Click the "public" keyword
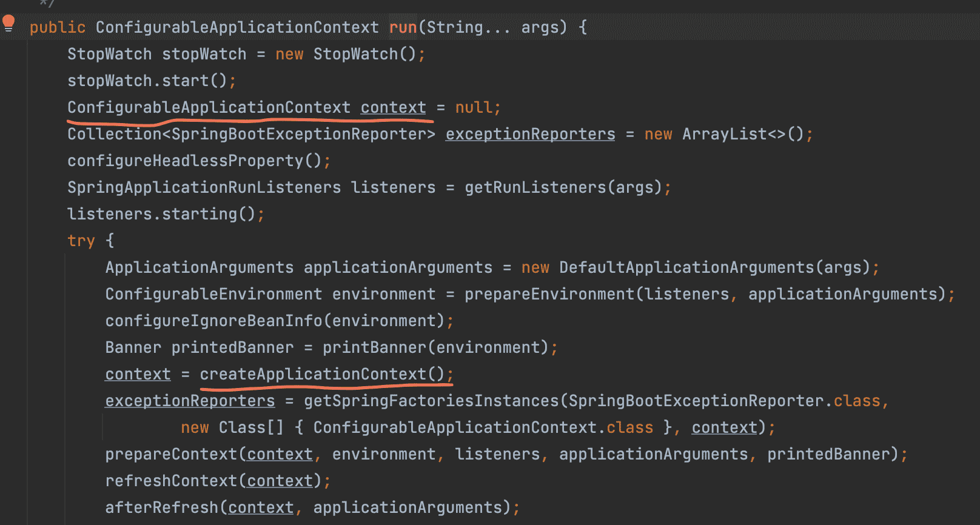The height and width of the screenshot is (525, 980). click(58, 27)
